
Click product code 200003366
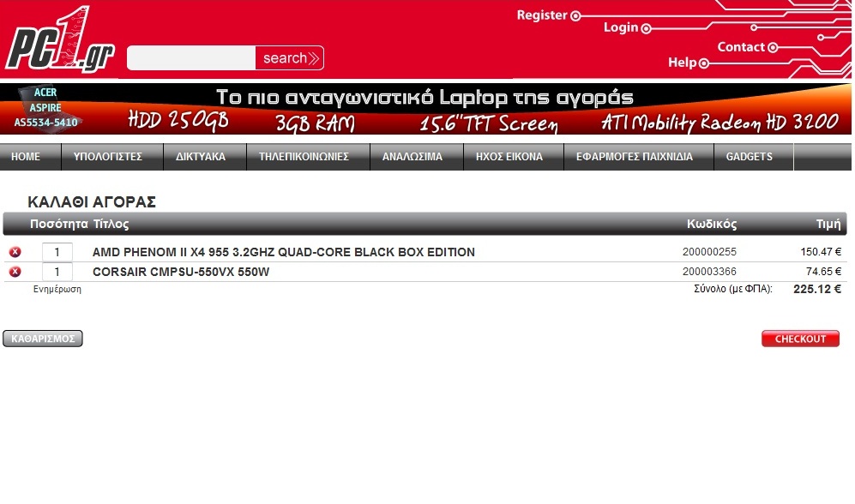point(709,272)
